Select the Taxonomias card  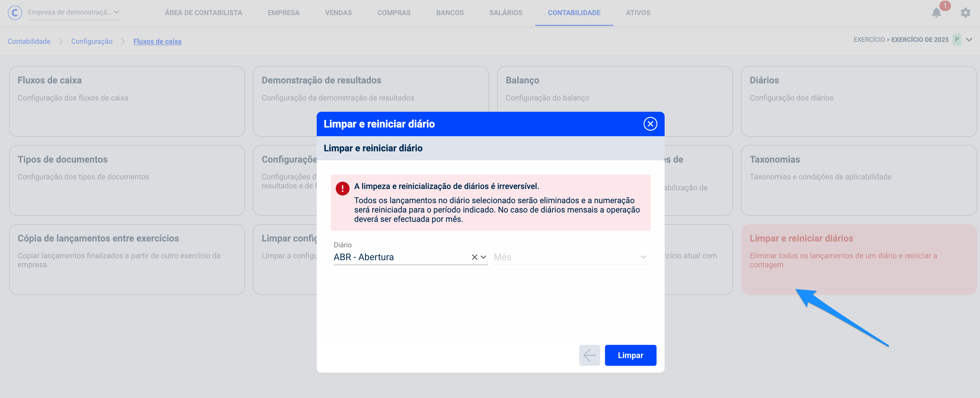point(858,180)
